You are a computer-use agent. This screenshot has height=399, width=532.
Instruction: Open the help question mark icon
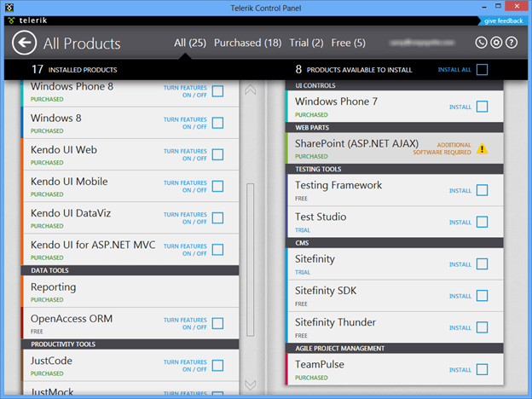click(x=512, y=43)
